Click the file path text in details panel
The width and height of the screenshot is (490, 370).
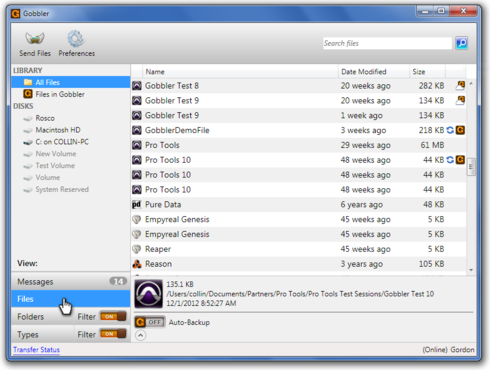(x=300, y=294)
